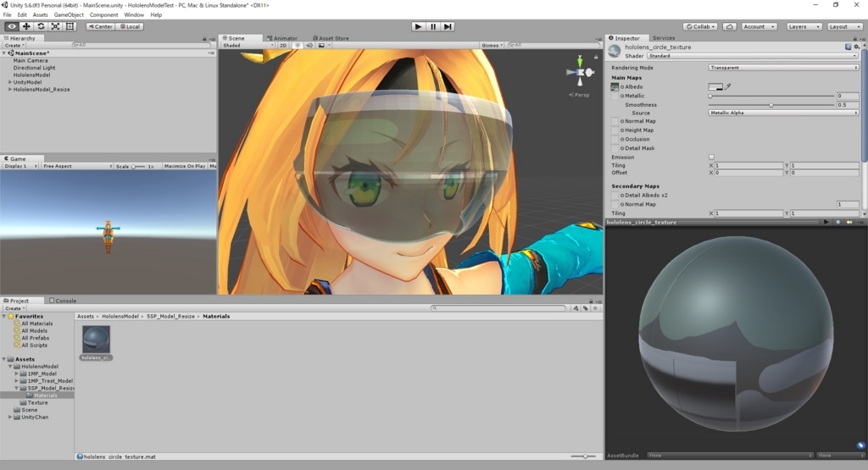Toggle 2D scene view mode
This screenshot has height=470, width=868.
283,46
